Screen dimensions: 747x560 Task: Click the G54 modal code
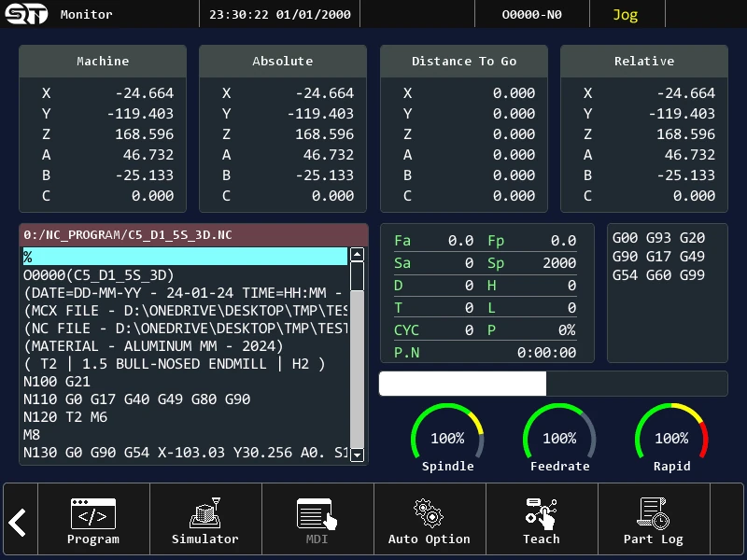coord(625,274)
